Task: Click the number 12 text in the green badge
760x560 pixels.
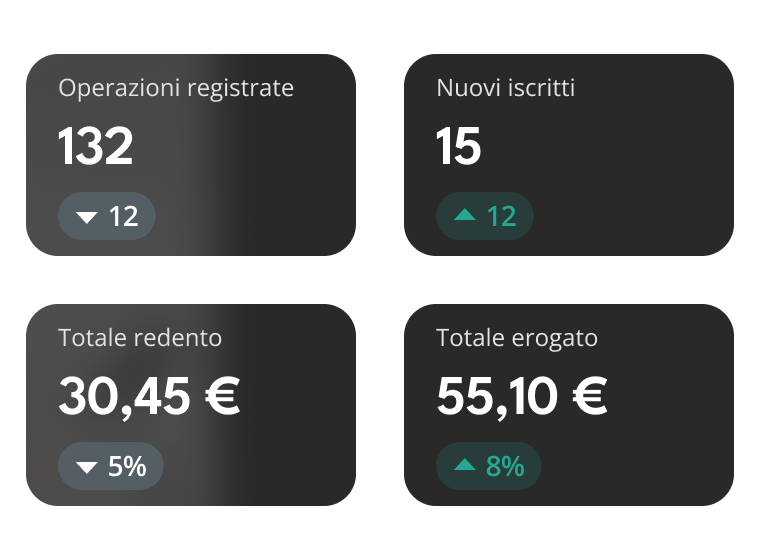Action: tap(502, 216)
